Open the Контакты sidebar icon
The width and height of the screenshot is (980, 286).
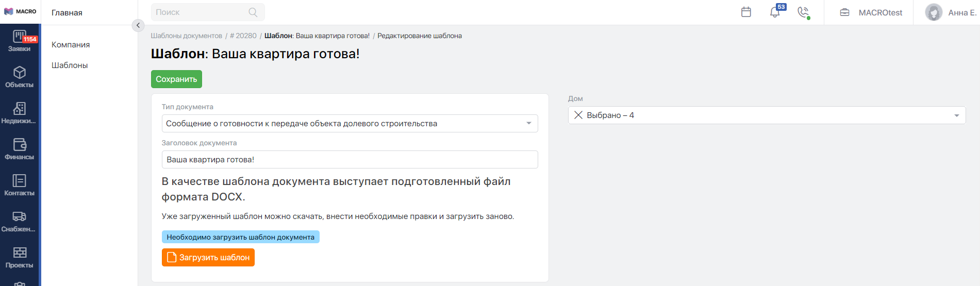20,186
